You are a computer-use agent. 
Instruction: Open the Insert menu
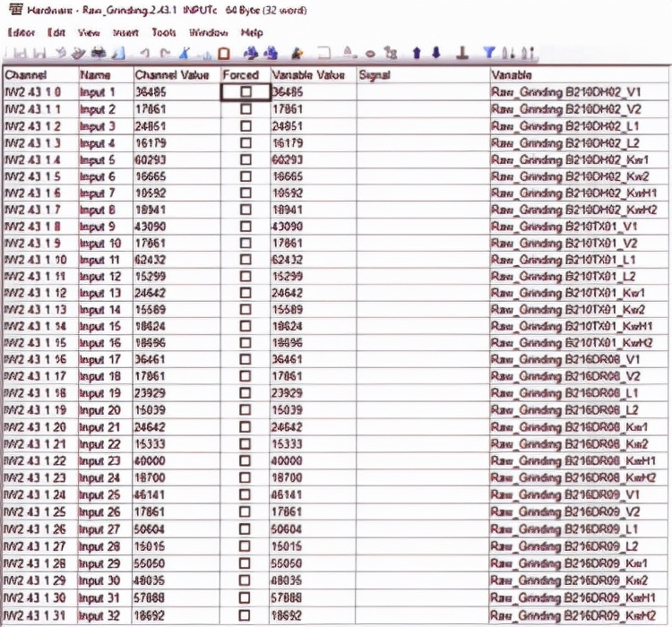click(x=125, y=32)
